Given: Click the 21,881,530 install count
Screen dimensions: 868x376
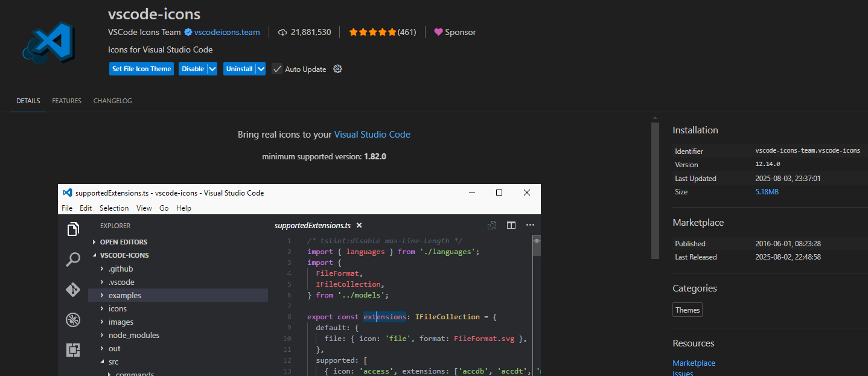Looking at the screenshot, I should coord(311,32).
